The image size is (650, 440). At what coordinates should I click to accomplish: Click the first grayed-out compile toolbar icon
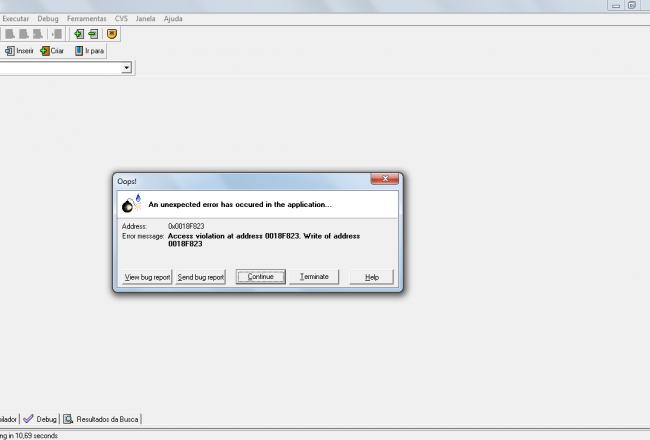pos(10,34)
